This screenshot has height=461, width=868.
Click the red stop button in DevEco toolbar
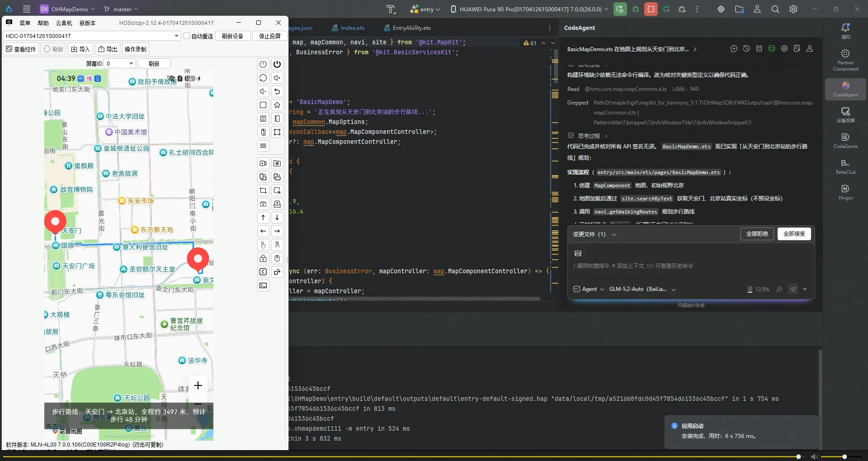[651, 9]
